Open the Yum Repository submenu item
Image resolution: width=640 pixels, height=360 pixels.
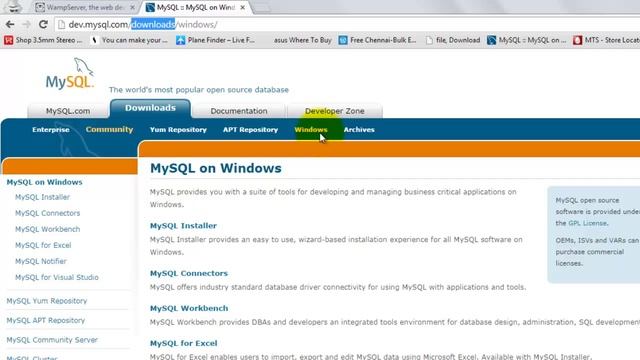point(178,130)
